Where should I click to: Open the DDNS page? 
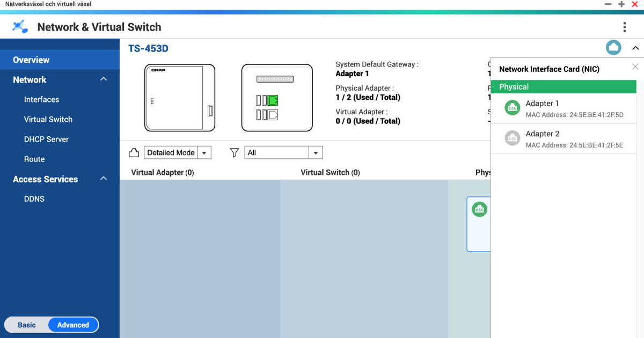tap(34, 199)
